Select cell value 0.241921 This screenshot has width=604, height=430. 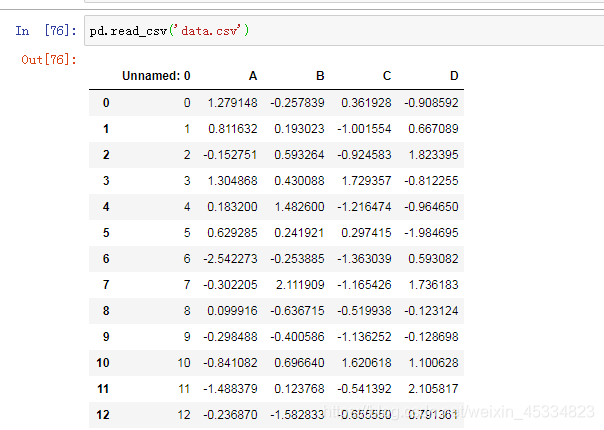pos(299,233)
